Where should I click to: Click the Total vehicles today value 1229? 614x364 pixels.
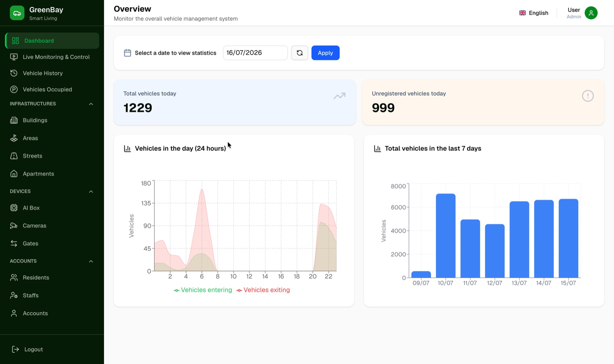click(138, 108)
